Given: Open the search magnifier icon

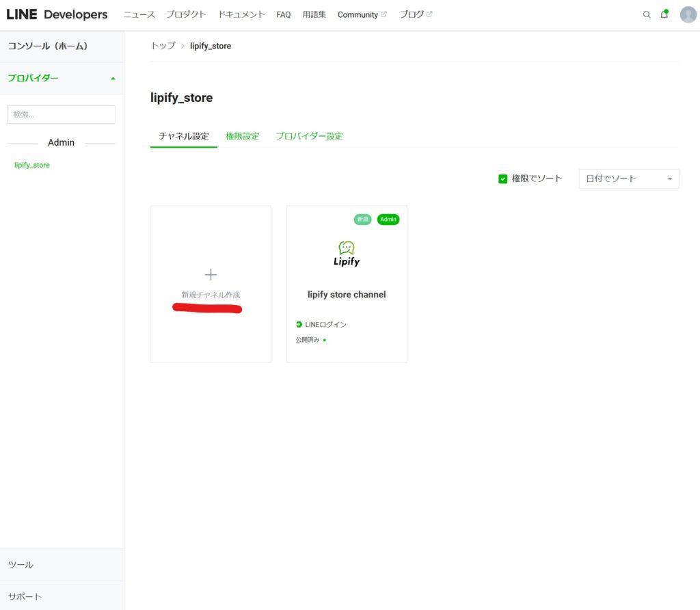Looking at the screenshot, I should pos(647,15).
